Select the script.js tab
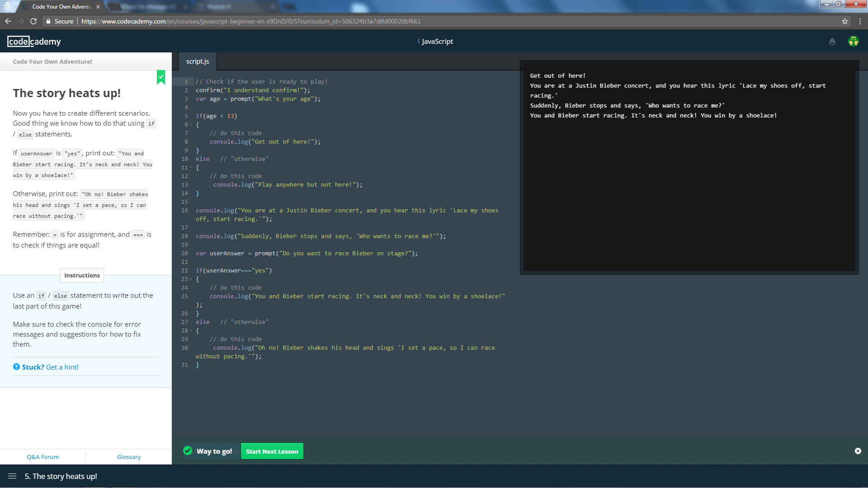The width and height of the screenshot is (868, 488). (198, 61)
